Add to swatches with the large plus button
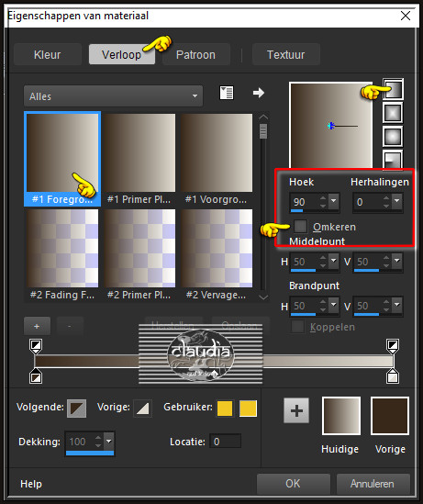423x504 pixels. pos(296,410)
